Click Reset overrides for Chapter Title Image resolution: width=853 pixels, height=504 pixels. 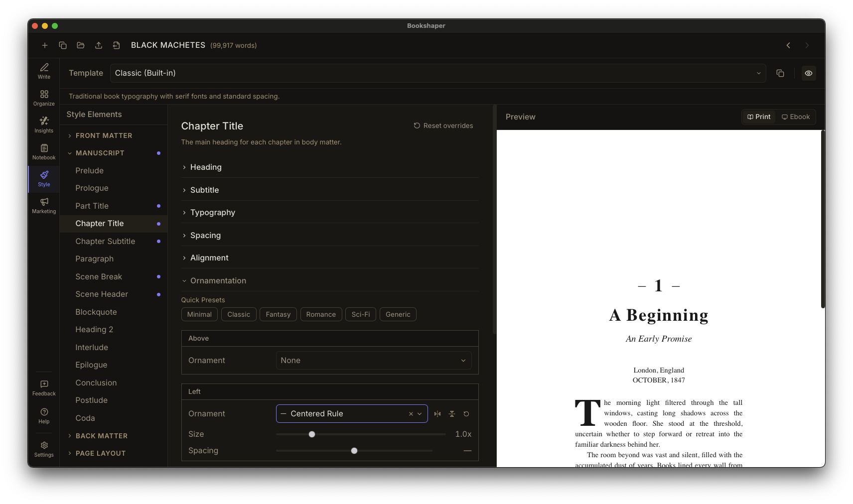(x=443, y=126)
